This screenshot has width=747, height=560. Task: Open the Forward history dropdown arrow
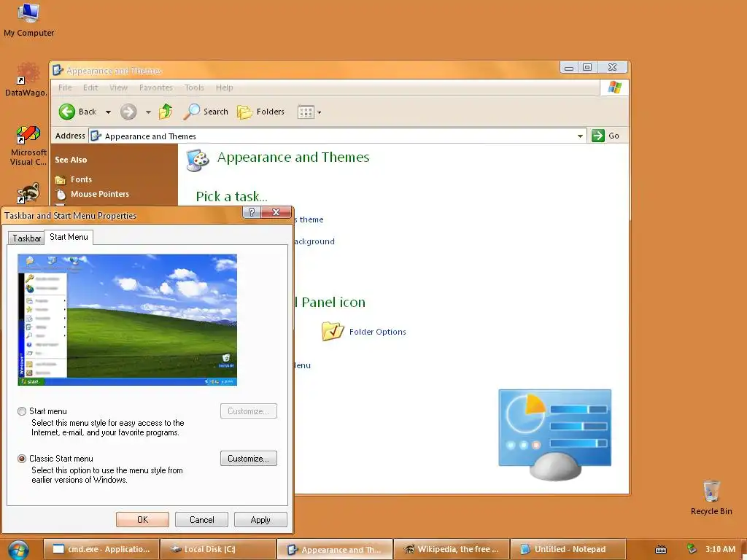coord(148,112)
